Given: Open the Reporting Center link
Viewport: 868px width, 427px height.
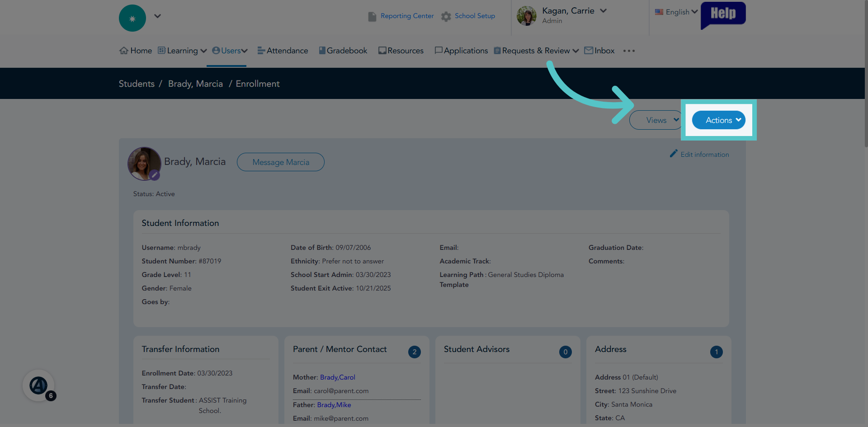Looking at the screenshot, I should 407,16.
